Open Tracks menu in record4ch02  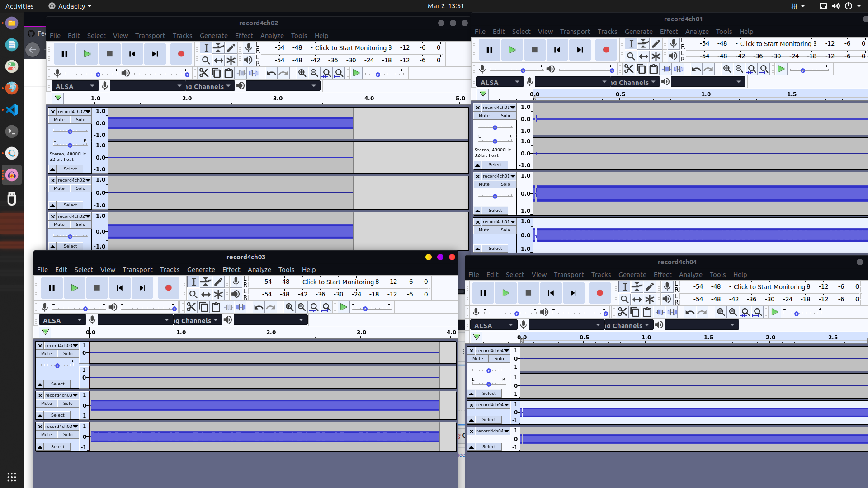182,36
